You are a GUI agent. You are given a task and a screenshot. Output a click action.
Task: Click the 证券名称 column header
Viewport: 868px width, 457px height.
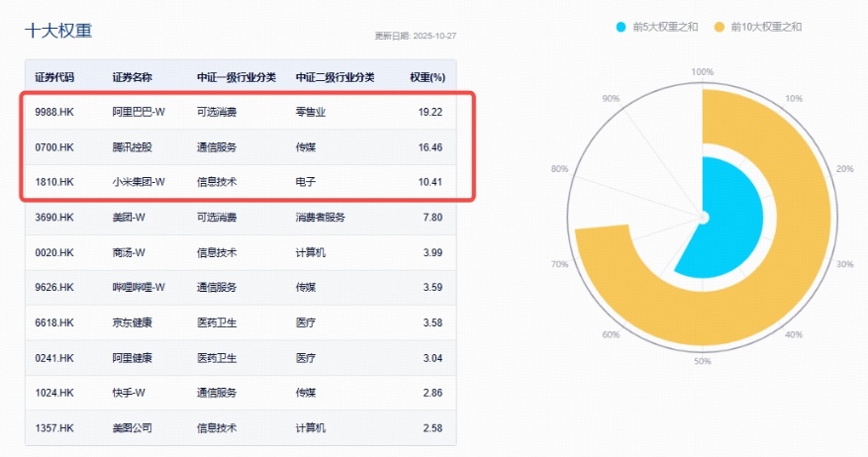(133, 77)
